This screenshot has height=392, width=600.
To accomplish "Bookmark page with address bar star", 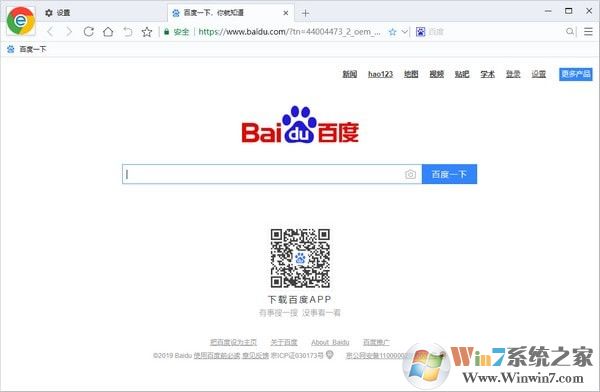I will pos(392,32).
